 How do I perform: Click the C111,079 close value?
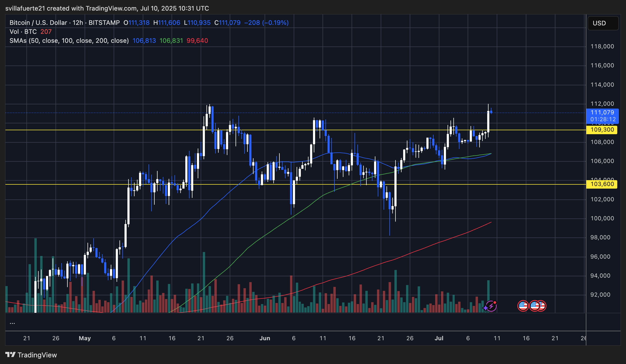point(227,23)
